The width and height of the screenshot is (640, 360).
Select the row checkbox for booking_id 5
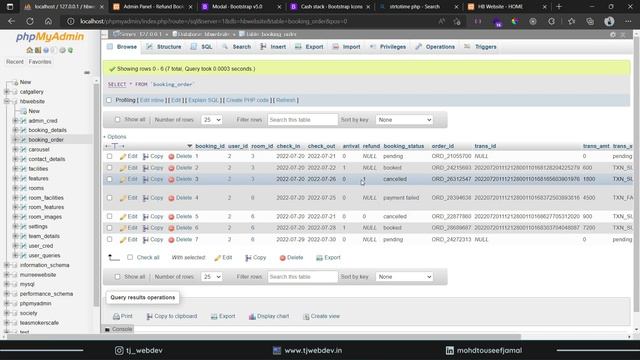tap(109, 216)
